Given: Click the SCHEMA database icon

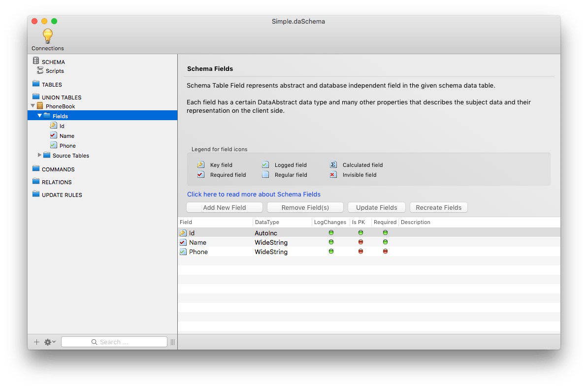Looking at the screenshot, I should pyautogui.click(x=36, y=61).
